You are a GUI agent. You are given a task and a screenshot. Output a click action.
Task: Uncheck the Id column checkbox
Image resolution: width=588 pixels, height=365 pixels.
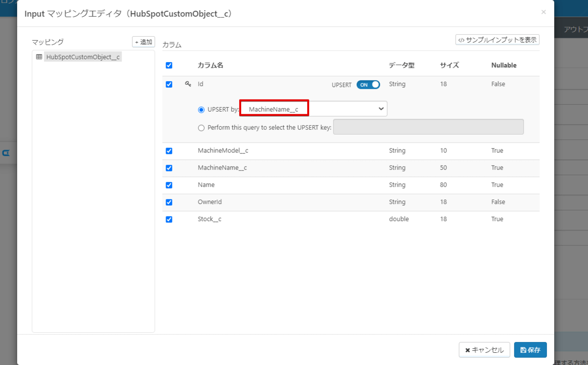click(x=169, y=84)
